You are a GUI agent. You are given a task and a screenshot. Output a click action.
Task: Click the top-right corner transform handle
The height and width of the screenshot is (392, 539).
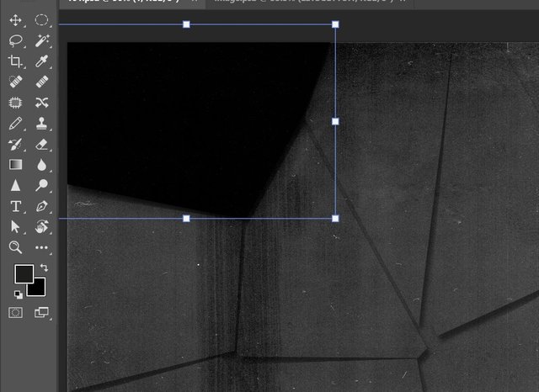pyautogui.click(x=335, y=24)
